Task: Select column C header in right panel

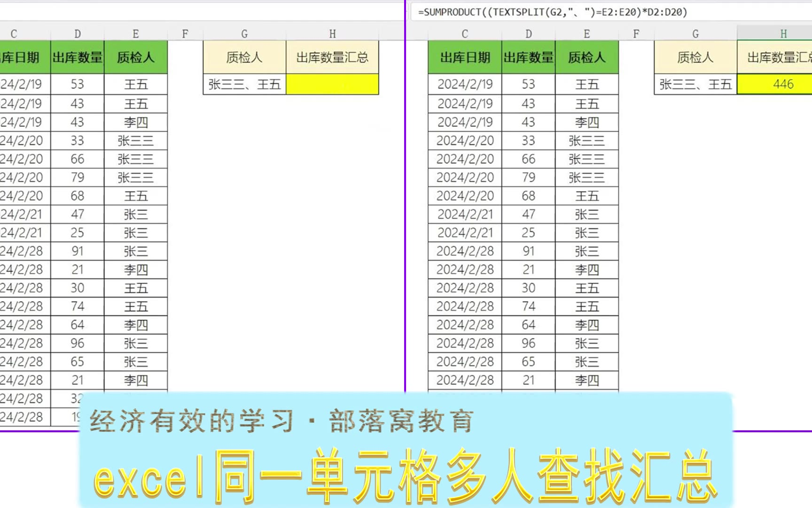Action: [465, 34]
